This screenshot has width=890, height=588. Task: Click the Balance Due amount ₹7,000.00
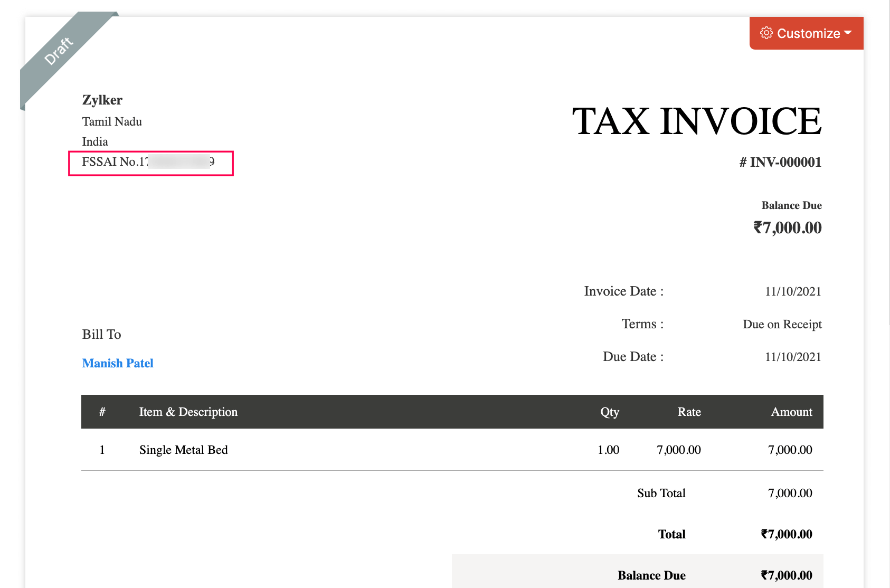coord(786,227)
